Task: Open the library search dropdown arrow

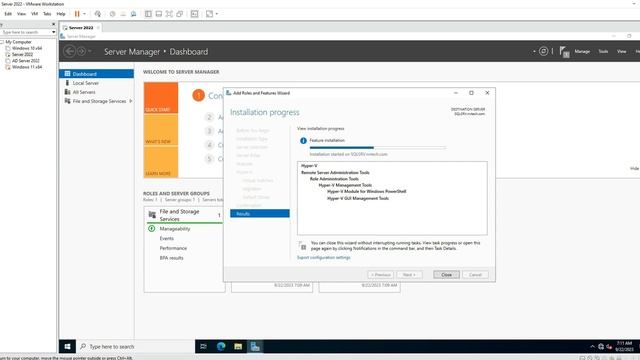Action: coord(53,32)
